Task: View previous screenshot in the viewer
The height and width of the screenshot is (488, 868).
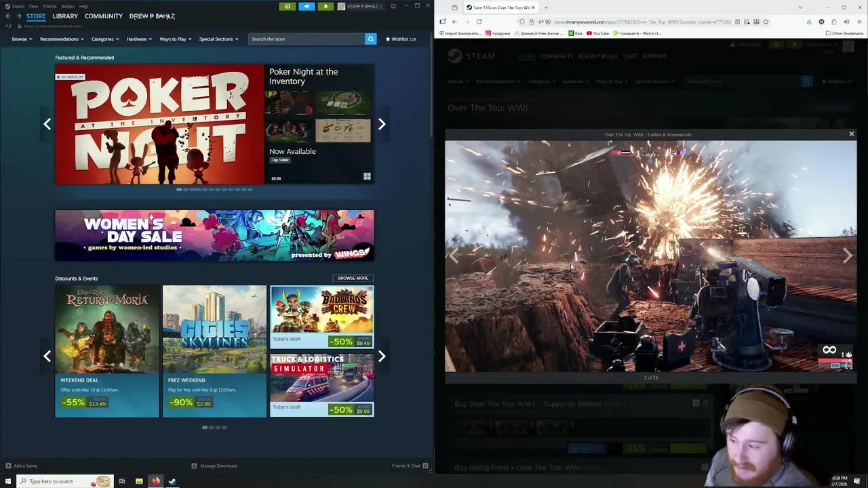Action: (x=454, y=256)
